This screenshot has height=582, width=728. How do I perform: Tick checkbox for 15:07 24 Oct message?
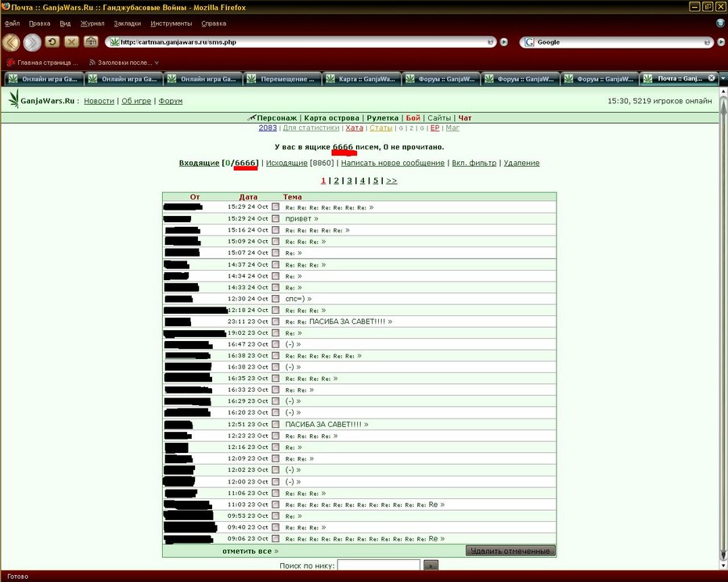[x=276, y=253]
